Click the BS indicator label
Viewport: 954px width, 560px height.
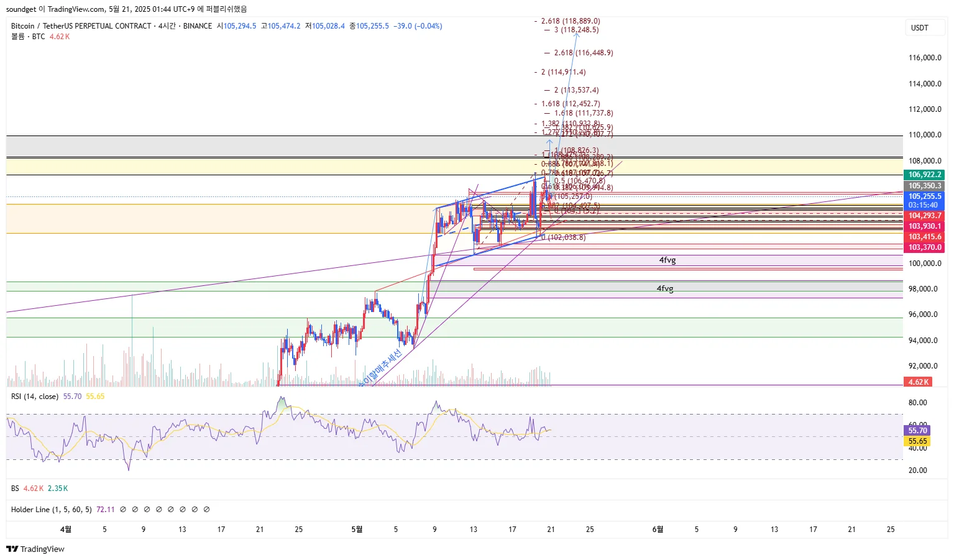tap(15, 489)
